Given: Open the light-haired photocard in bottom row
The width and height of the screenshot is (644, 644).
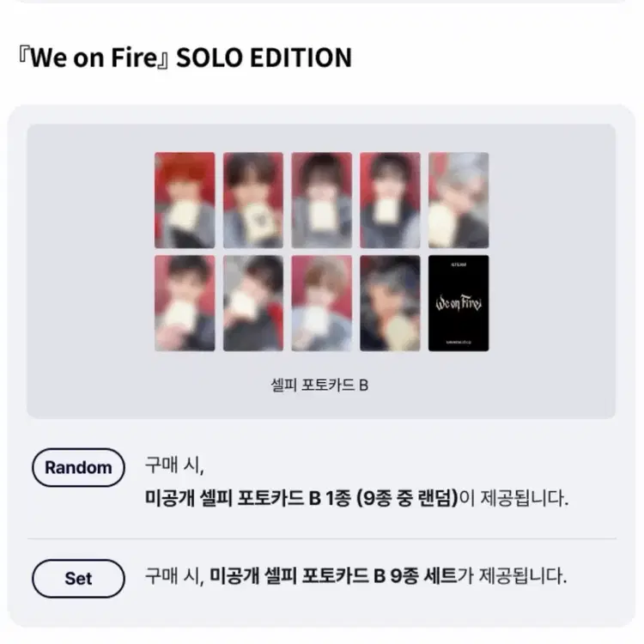Looking at the screenshot, I should 321,303.
